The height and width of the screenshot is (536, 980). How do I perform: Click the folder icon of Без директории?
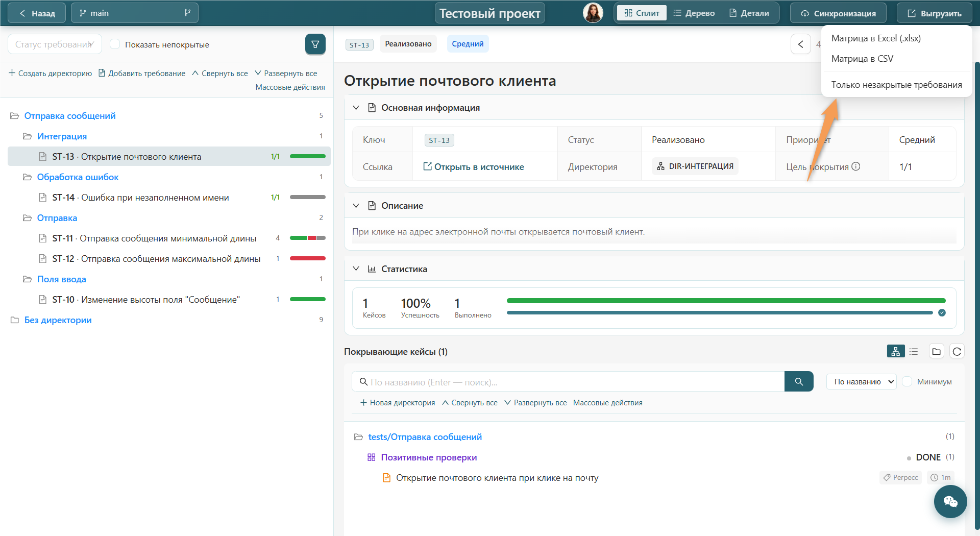coord(15,320)
